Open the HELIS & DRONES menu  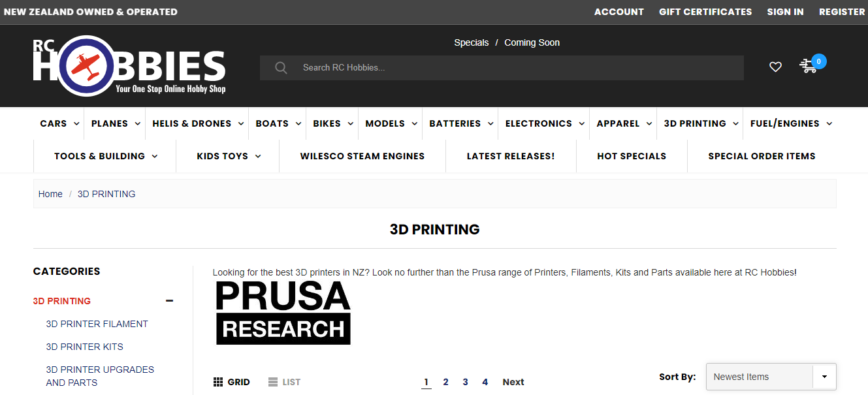tap(192, 123)
